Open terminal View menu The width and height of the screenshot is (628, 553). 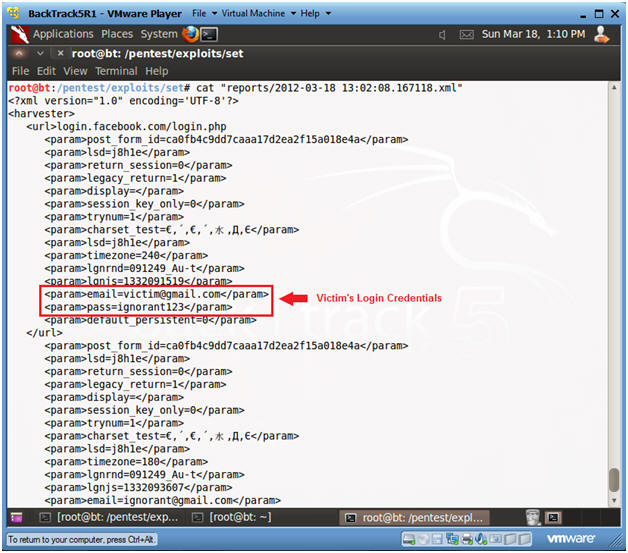(75, 71)
